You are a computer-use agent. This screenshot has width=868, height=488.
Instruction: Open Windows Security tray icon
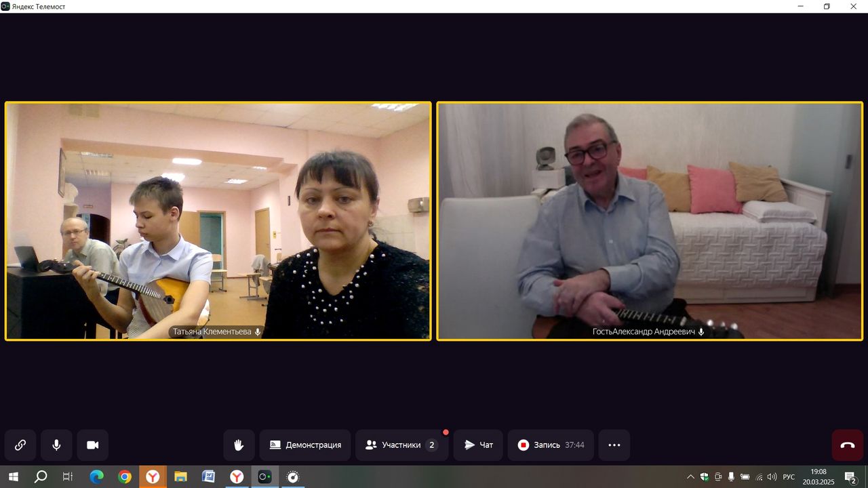(705, 477)
